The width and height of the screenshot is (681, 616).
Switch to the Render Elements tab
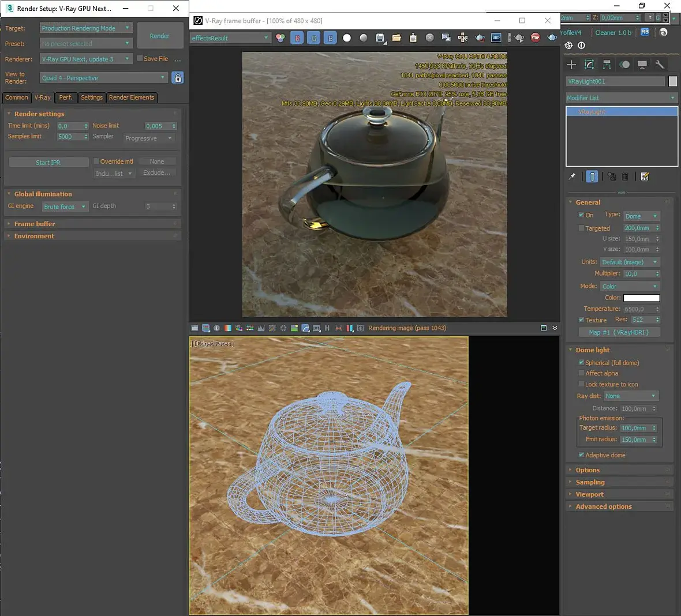[132, 97]
